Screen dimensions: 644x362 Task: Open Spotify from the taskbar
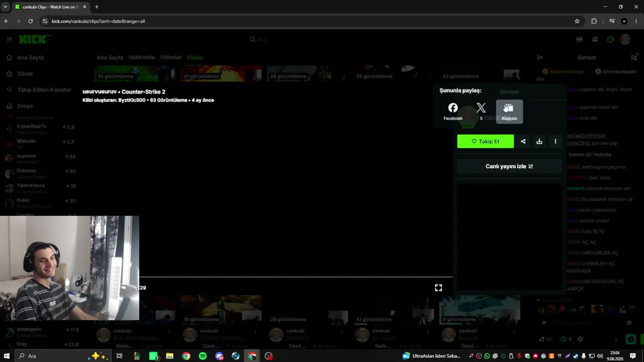pyautogui.click(x=203, y=356)
